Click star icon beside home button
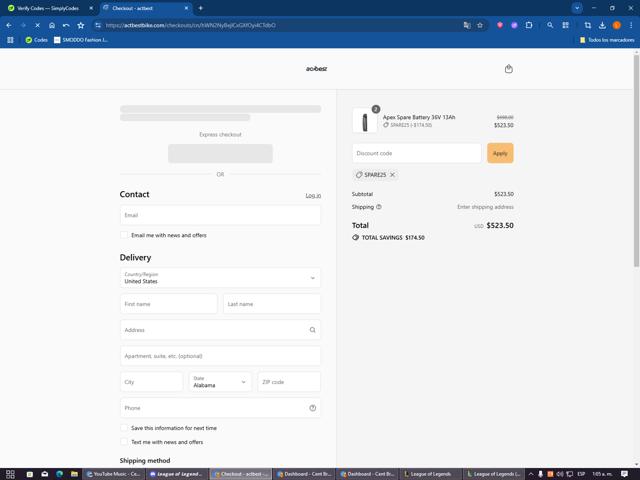 (81, 25)
